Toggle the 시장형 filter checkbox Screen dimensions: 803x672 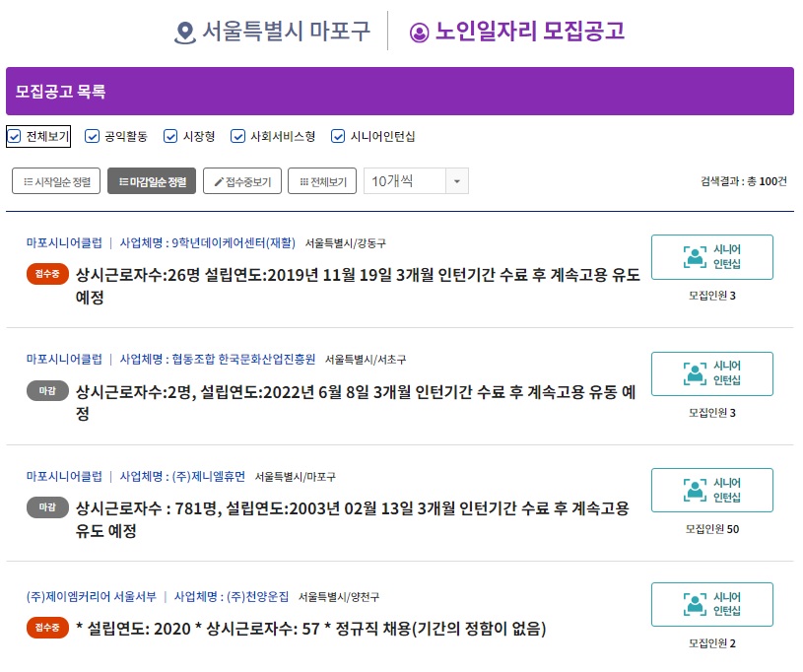tap(170, 136)
